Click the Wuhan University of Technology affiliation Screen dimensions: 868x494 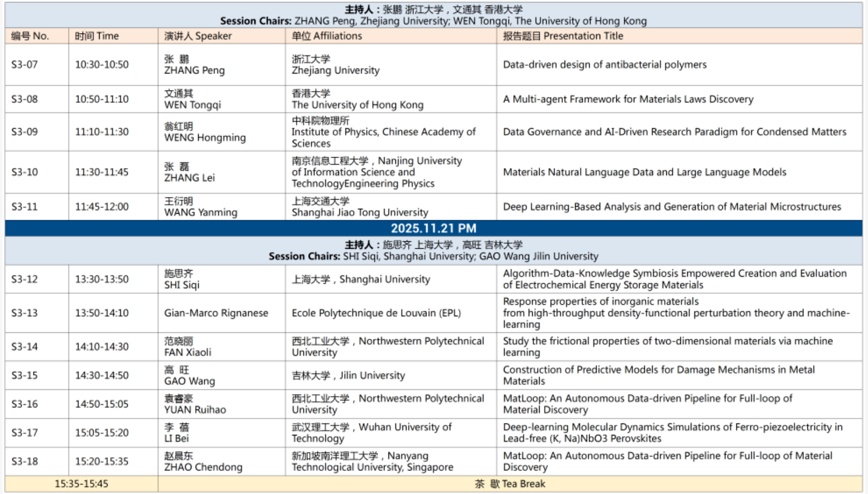pos(371,432)
